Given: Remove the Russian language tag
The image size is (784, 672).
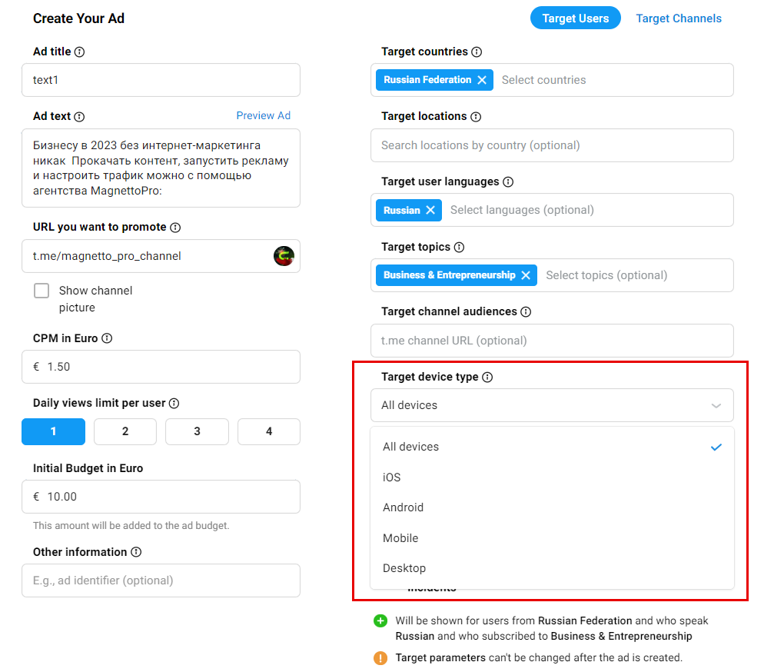Looking at the screenshot, I should click(x=430, y=210).
